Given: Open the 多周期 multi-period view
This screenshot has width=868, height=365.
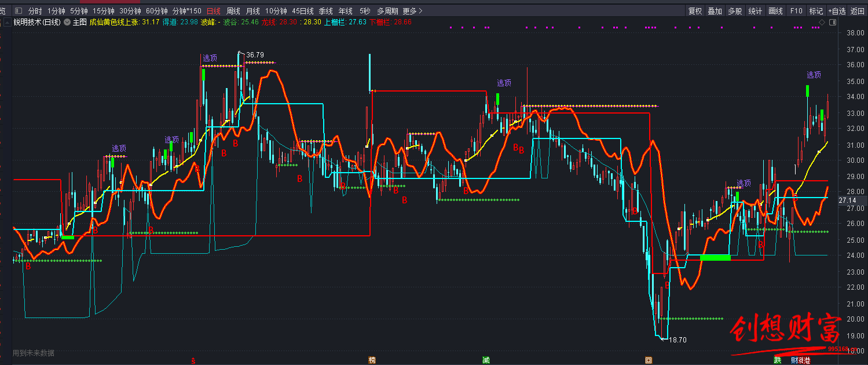Looking at the screenshot, I should point(387,11).
